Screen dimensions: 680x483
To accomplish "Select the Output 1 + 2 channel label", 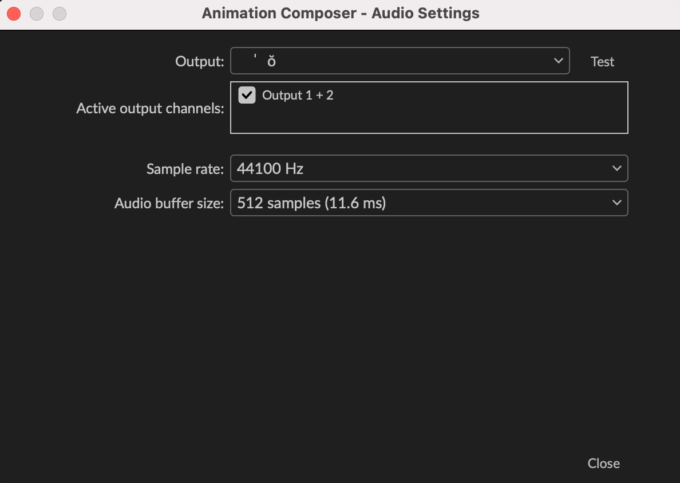I will pos(298,95).
